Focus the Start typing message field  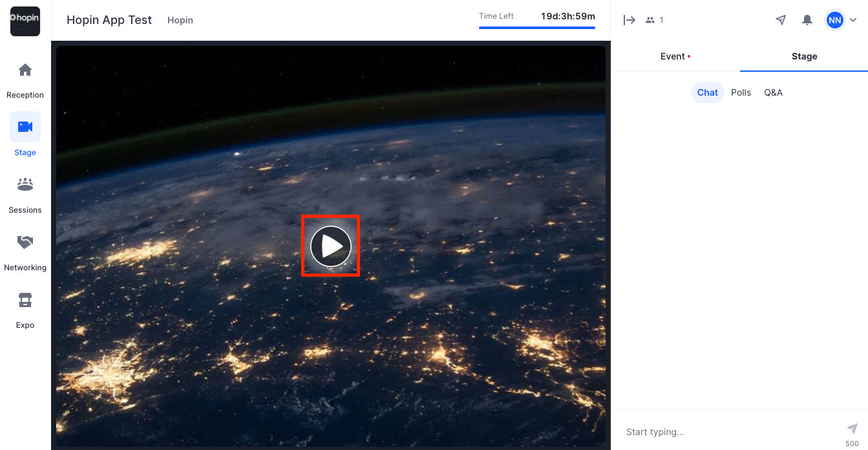730,432
